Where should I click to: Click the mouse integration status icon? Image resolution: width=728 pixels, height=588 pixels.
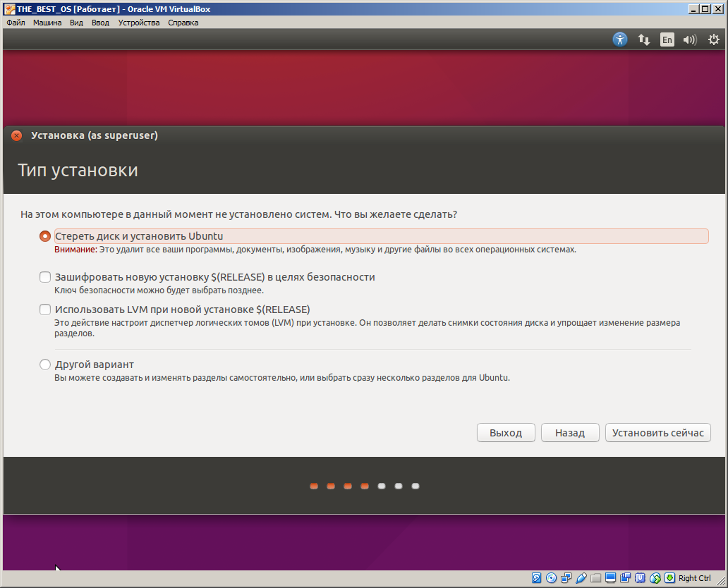coord(655,578)
